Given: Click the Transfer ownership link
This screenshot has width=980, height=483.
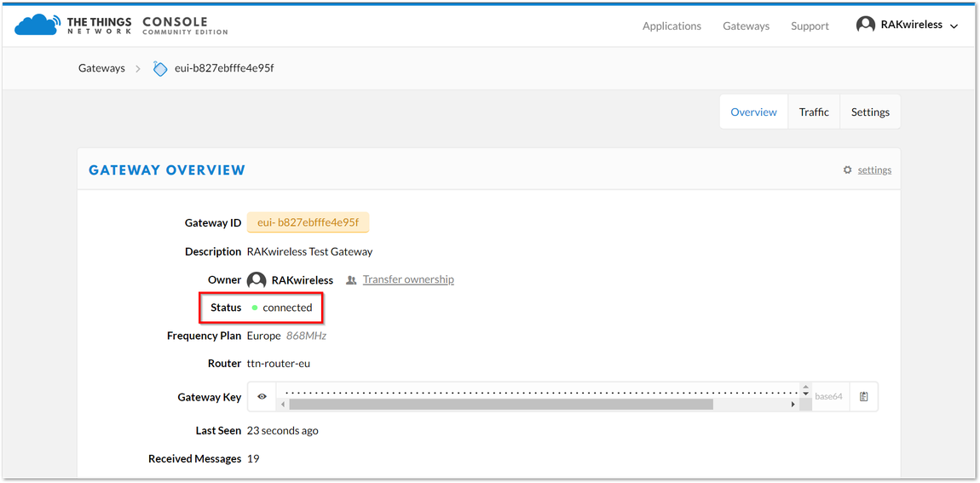Looking at the screenshot, I should (x=409, y=279).
